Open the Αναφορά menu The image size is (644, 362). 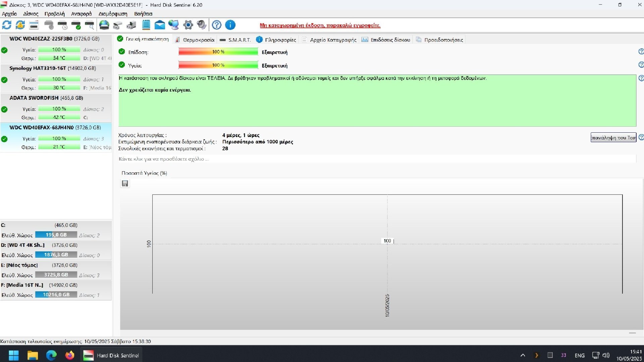81,14
